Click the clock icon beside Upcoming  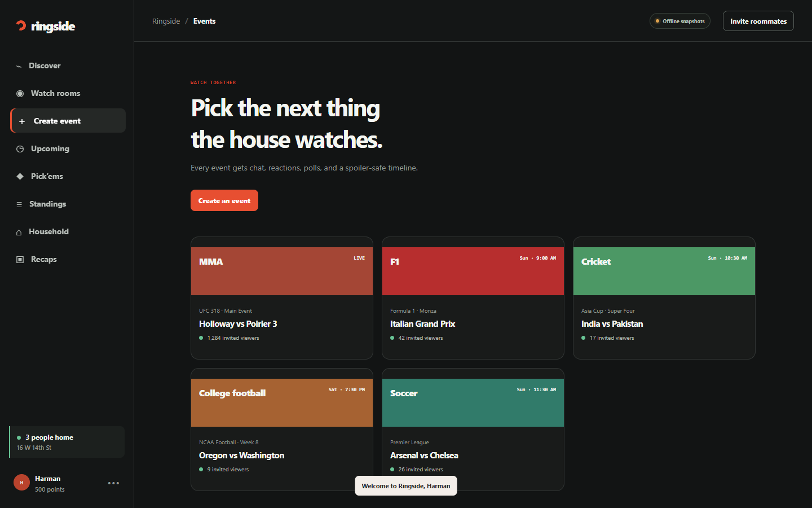pos(20,149)
